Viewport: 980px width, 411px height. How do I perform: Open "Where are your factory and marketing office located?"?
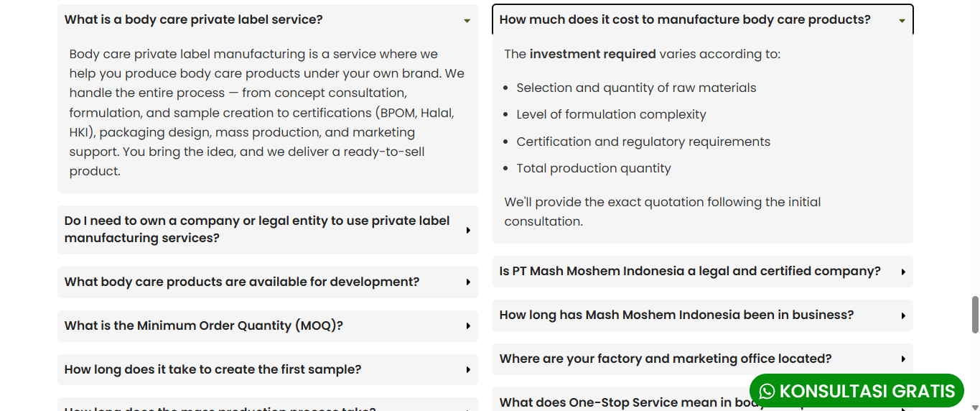pyautogui.click(x=665, y=359)
